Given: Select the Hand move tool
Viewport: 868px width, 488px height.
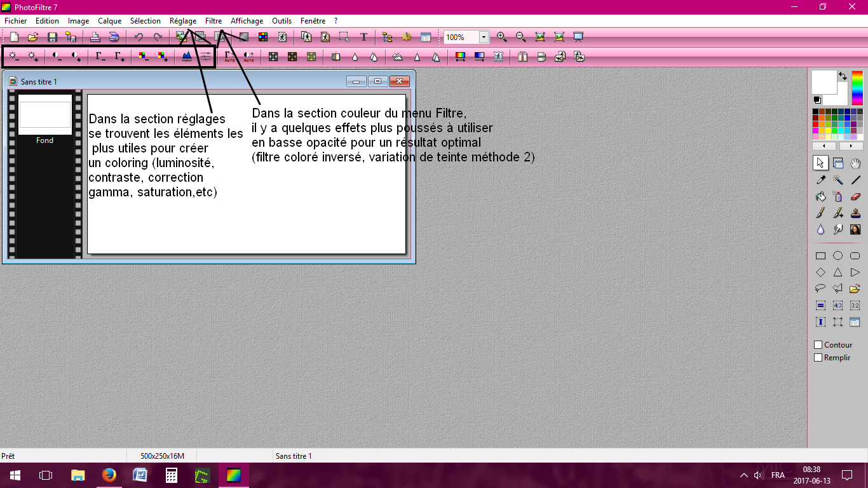Looking at the screenshot, I should pos(855,163).
